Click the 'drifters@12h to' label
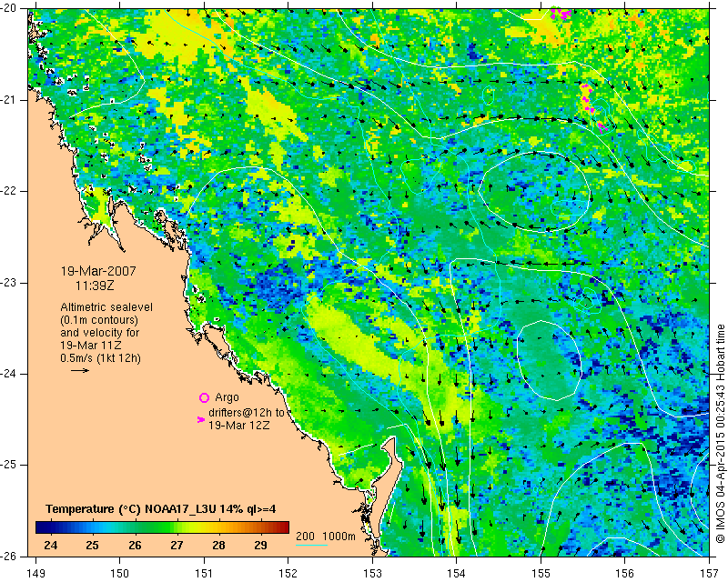 246,413
